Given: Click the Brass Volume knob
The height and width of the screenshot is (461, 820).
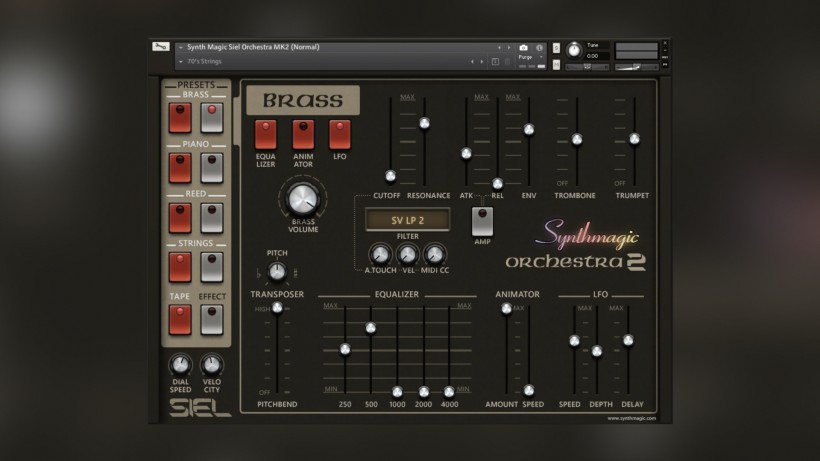Looking at the screenshot, I should (303, 199).
